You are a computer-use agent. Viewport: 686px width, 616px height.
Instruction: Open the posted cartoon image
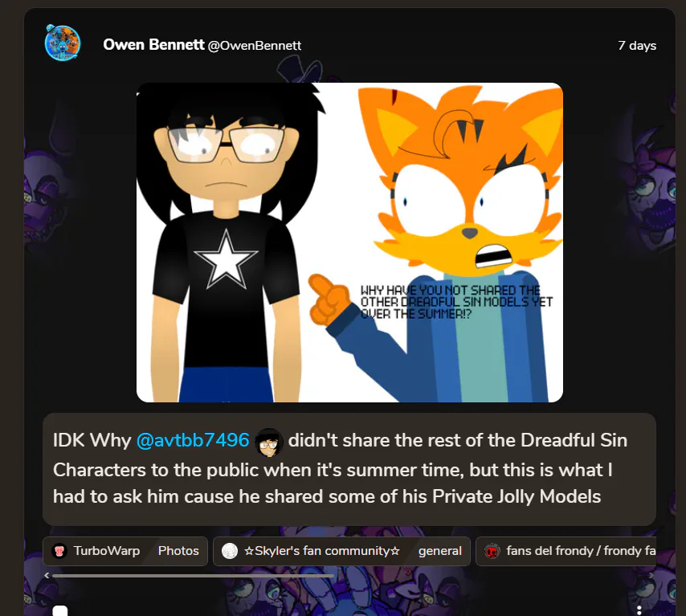(349, 243)
